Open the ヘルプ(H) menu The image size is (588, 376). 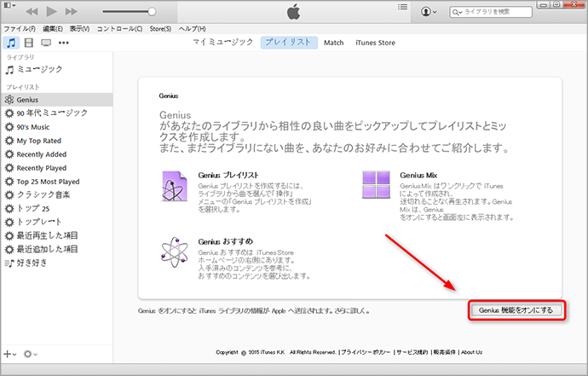coord(192,29)
